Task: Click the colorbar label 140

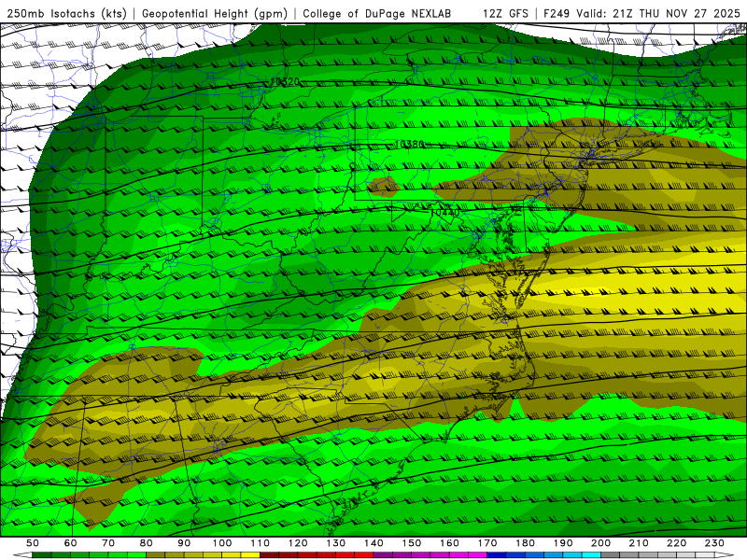Action: tap(373, 543)
